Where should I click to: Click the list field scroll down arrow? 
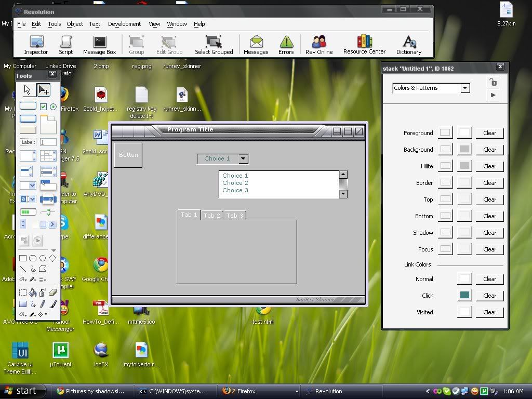(343, 194)
